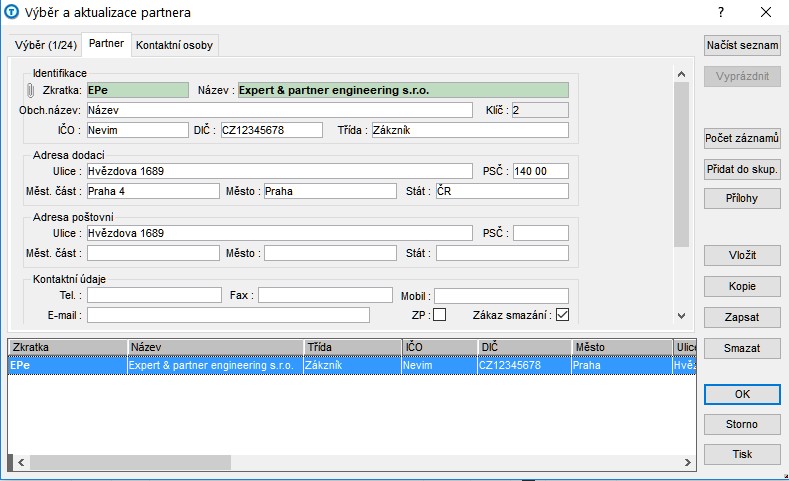Image resolution: width=789 pixels, height=481 pixels.
Task: Click the table's right scroll arrow
Action: tap(688, 462)
